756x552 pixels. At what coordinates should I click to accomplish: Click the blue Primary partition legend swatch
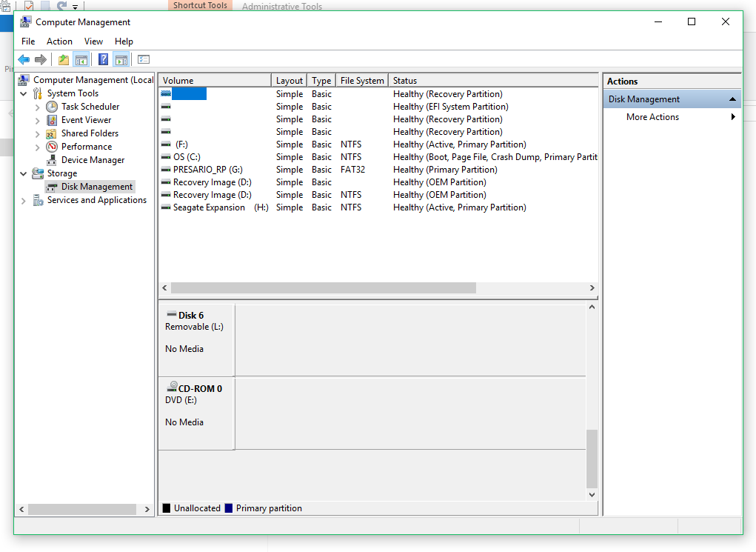coord(229,508)
